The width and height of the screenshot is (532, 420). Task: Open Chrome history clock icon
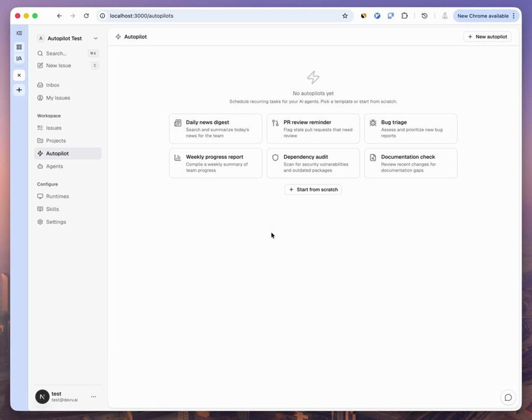[425, 16]
